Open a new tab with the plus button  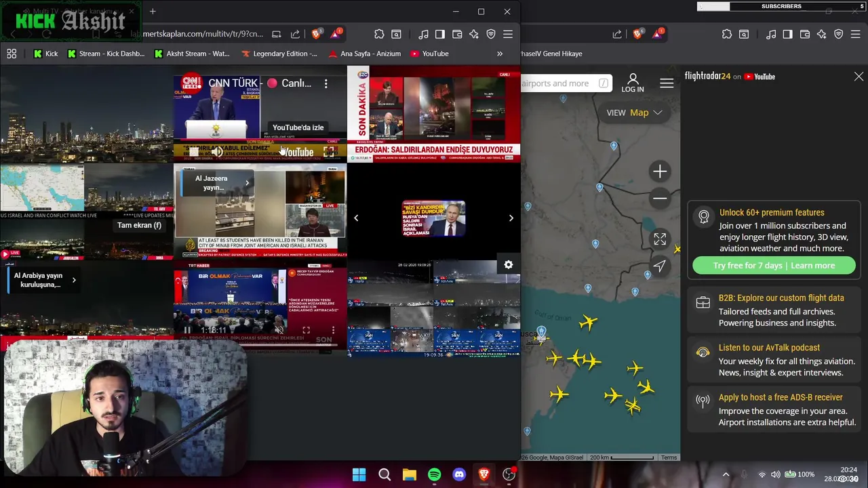coord(153,12)
